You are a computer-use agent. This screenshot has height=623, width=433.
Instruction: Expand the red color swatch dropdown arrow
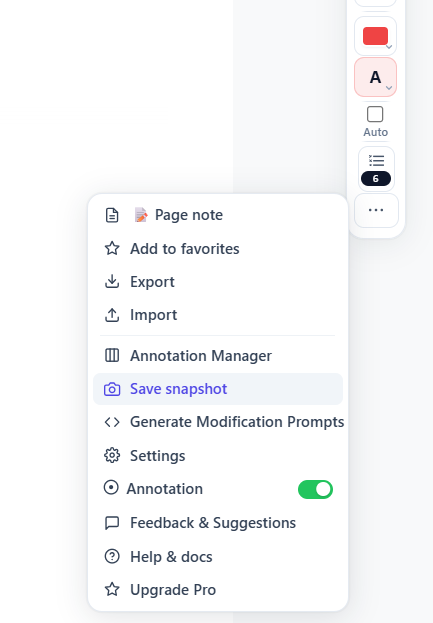coord(389,47)
